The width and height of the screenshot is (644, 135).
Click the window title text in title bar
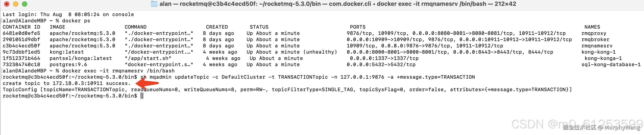337,4
